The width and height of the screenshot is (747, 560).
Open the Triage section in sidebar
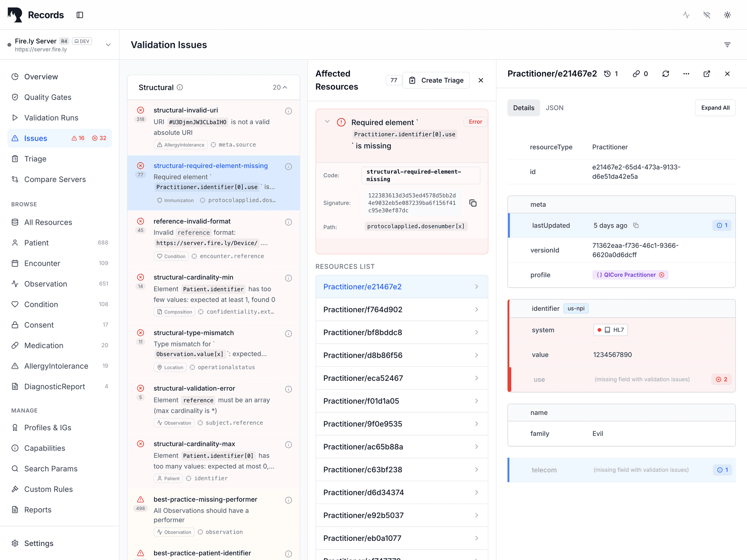pos(35,159)
